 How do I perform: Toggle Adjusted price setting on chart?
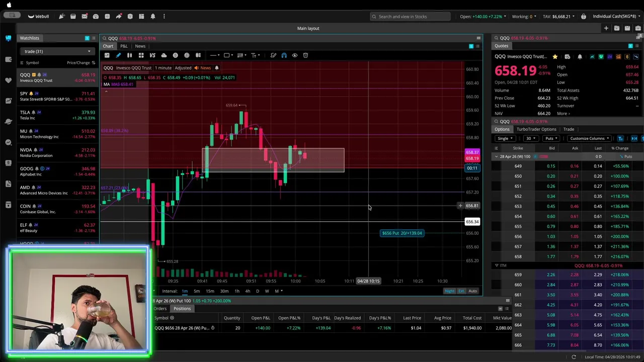click(x=183, y=68)
